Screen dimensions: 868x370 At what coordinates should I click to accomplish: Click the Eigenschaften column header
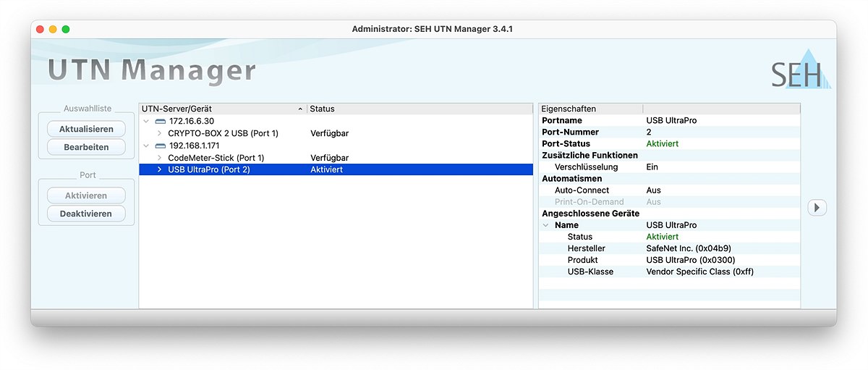pos(591,109)
